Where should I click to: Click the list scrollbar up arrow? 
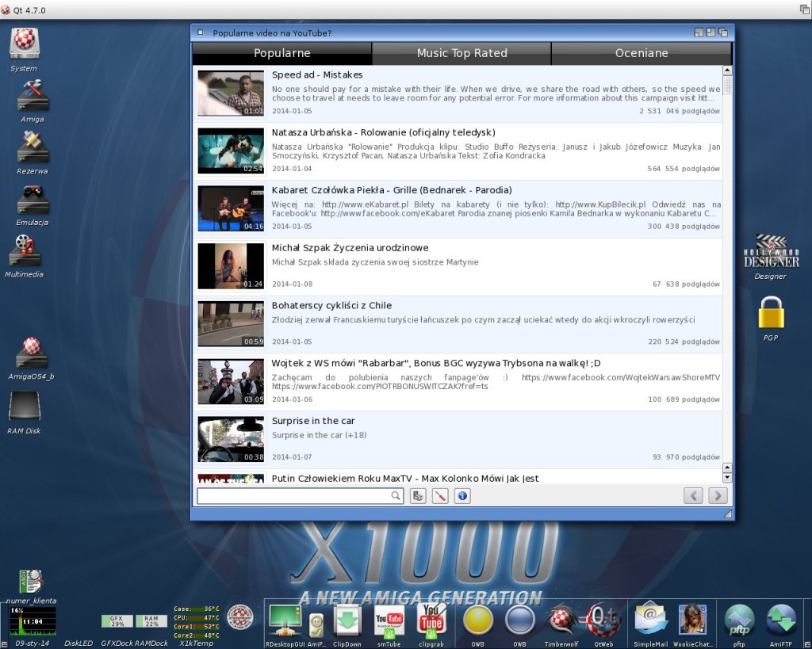[x=727, y=71]
